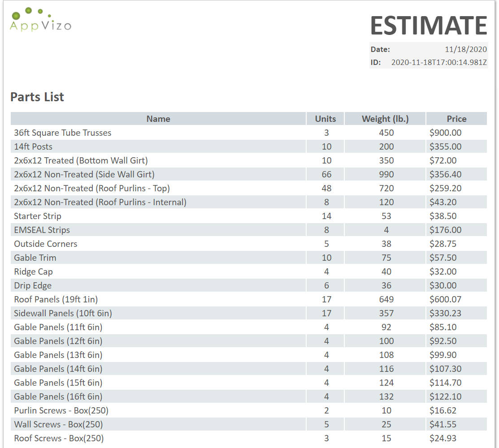Click the 990 weight value
The image size is (499, 448).
coord(386,174)
